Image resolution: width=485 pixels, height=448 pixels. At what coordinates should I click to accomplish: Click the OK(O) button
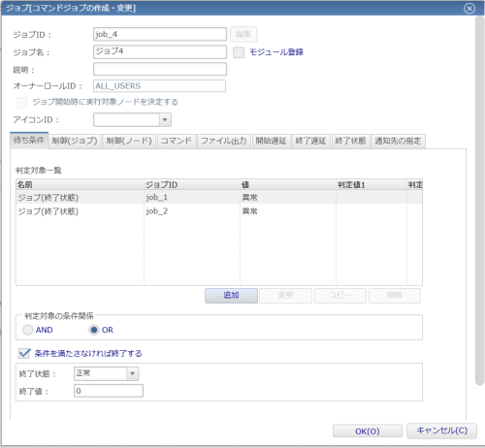(x=368, y=432)
